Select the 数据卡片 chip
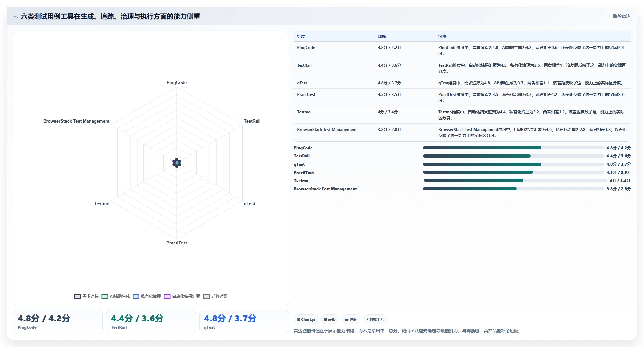This screenshot has width=644, height=347. pyautogui.click(x=375, y=319)
